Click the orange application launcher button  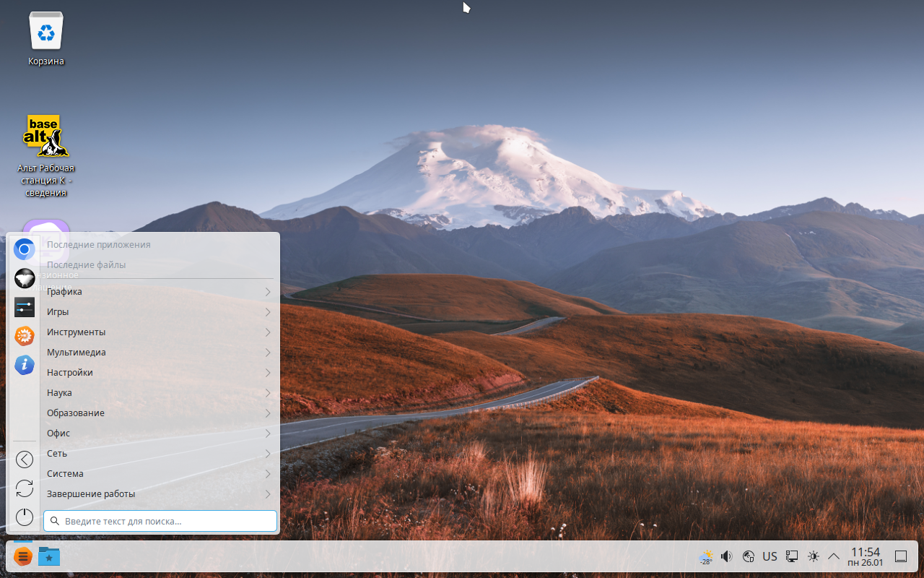pyautogui.click(x=23, y=556)
